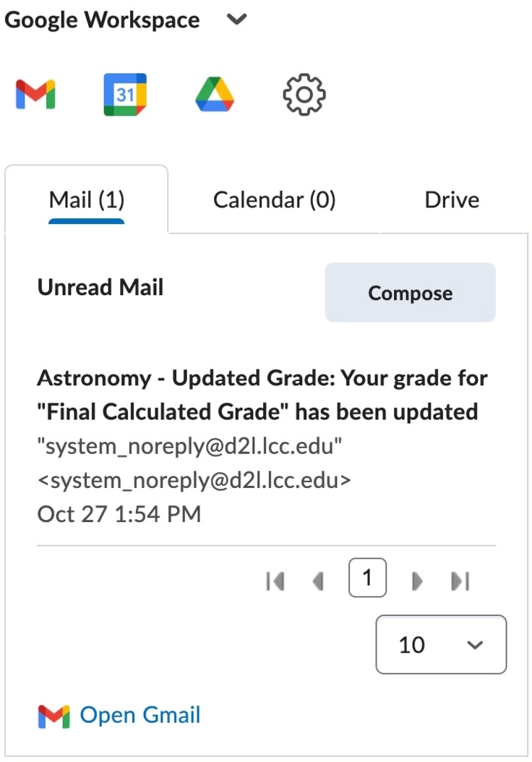Screen dimensions: 532x762
Task: Follow the Open Gmail link
Action: (x=140, y=715)
